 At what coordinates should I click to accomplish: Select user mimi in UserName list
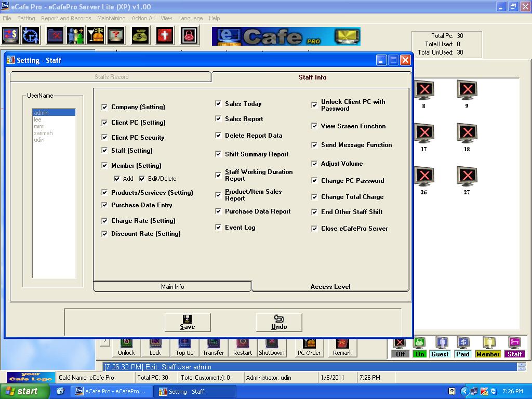tap(54, 126)
